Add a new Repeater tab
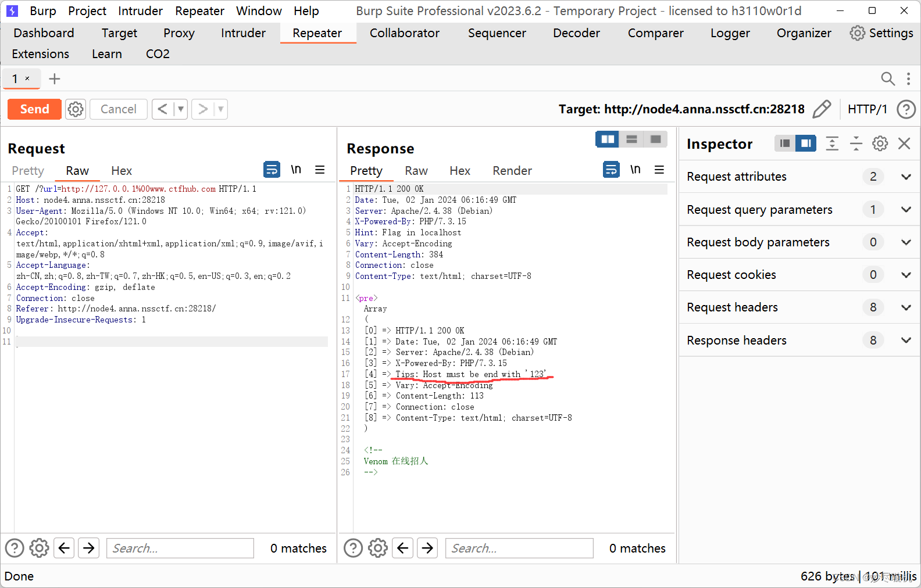 (x=55, y=78)
